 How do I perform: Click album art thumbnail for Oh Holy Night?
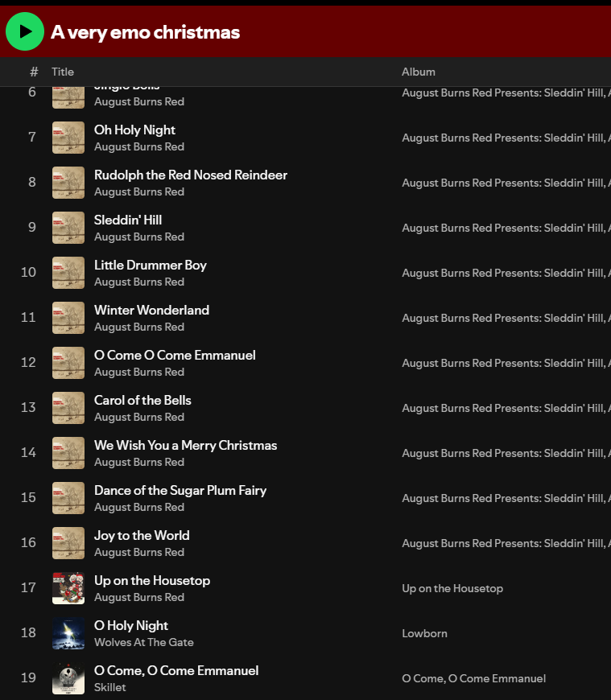tap(68, 138)
